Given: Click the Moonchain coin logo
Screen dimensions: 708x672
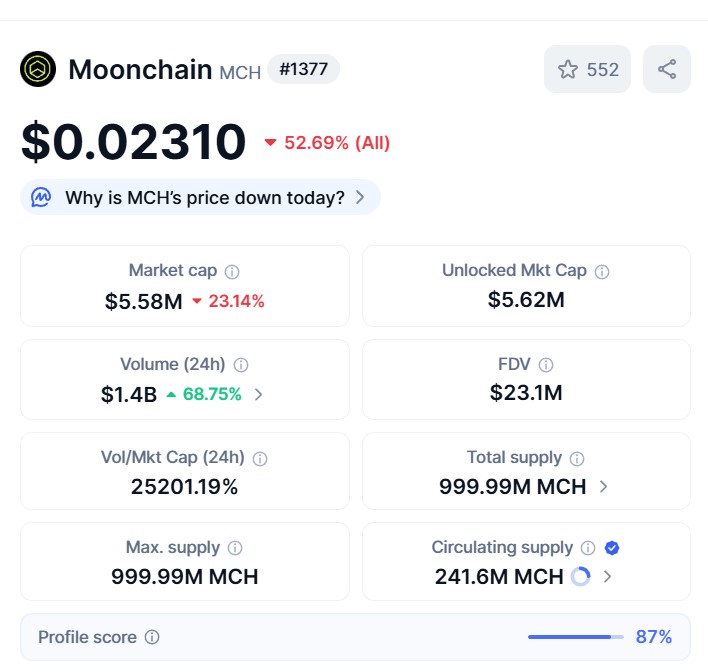Looking at the screenshot, I should [38, 69].
